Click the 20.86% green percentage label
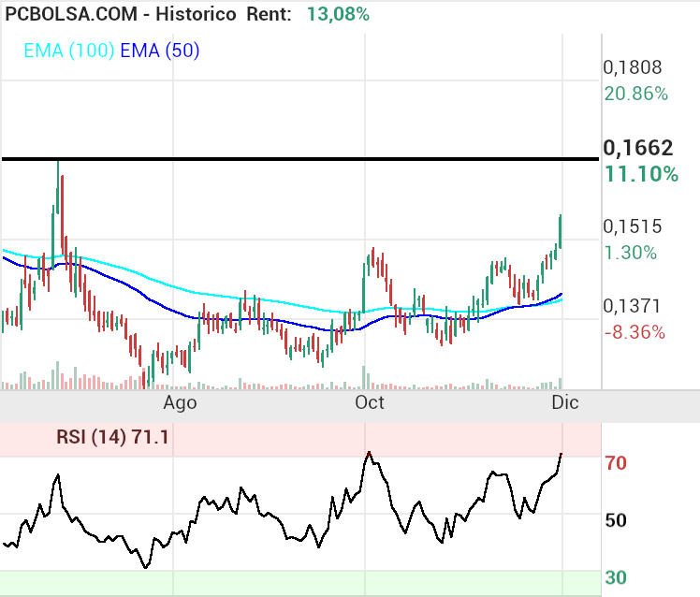Viewport: 700px width, 597px height. (636, 94)
